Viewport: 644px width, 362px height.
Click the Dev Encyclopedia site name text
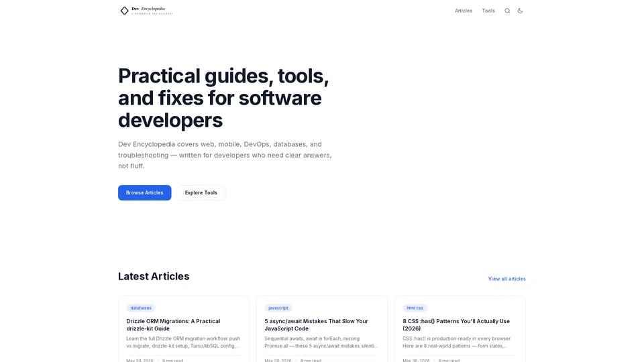(x=148, y=9)
